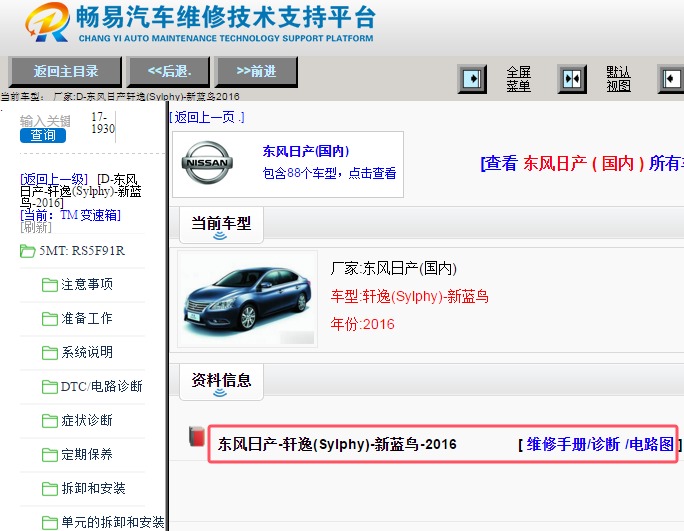Screen dimensions: 684x531
Task: Click the blue Sylphy car thumbnail
Action: tap(247, 299)
